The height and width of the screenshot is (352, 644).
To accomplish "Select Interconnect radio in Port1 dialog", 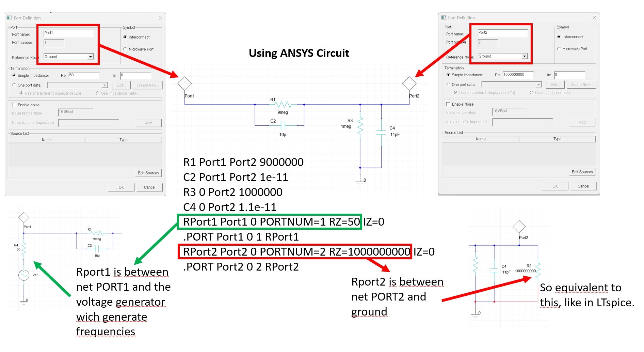I will [125, 37].
